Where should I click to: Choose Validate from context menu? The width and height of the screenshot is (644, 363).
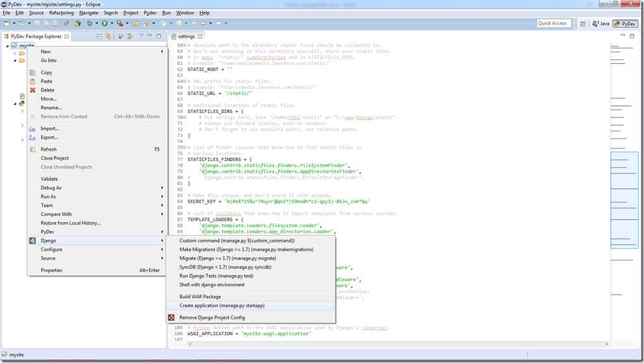point(97,179)
